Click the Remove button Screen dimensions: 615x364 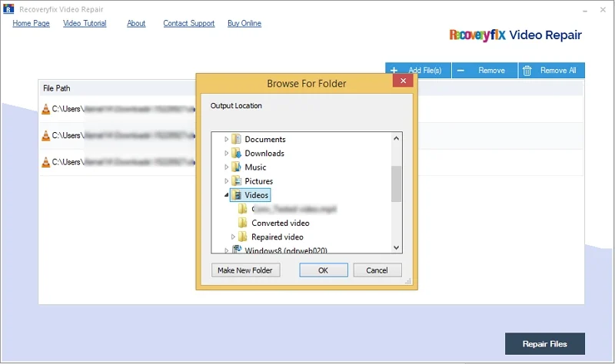pyautogui.click(x=485, y=71)
